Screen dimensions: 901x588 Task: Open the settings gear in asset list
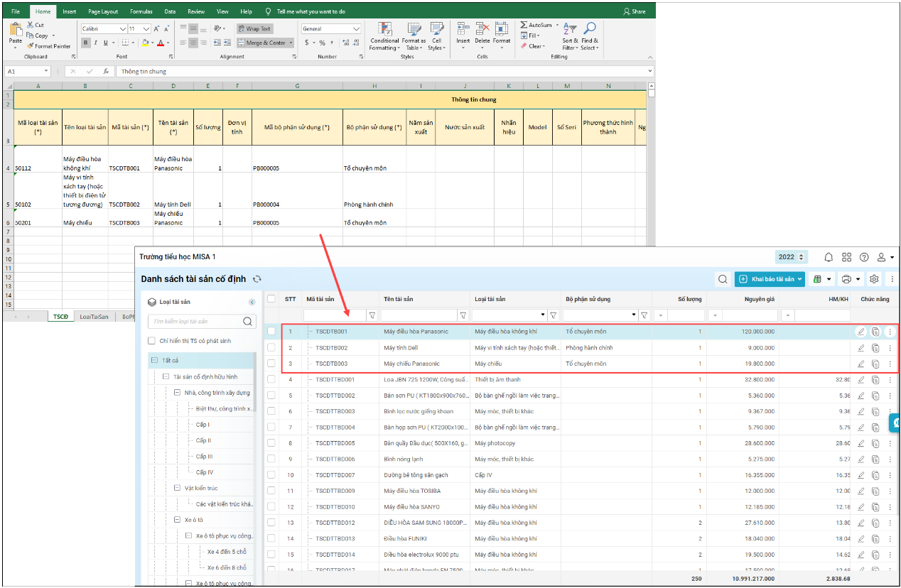(x=874, y=279)
